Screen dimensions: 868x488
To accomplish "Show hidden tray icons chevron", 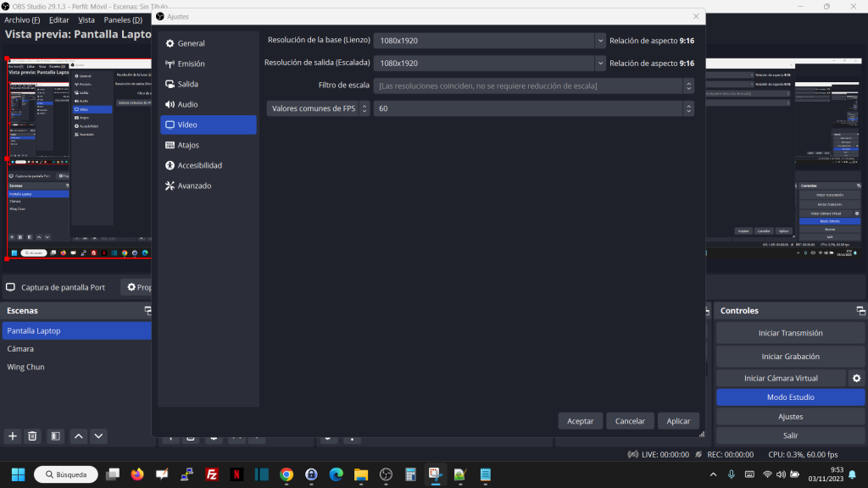I will click(x=713, y=474).
